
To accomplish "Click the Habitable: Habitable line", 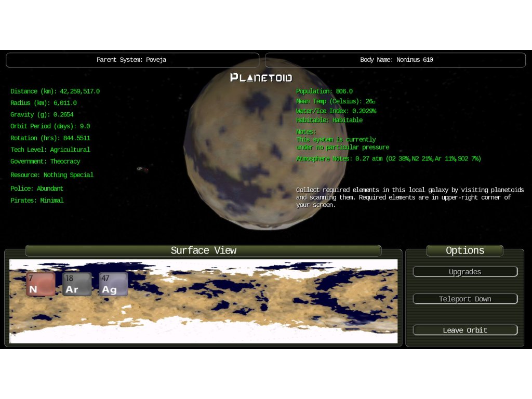I will point(329,120).
